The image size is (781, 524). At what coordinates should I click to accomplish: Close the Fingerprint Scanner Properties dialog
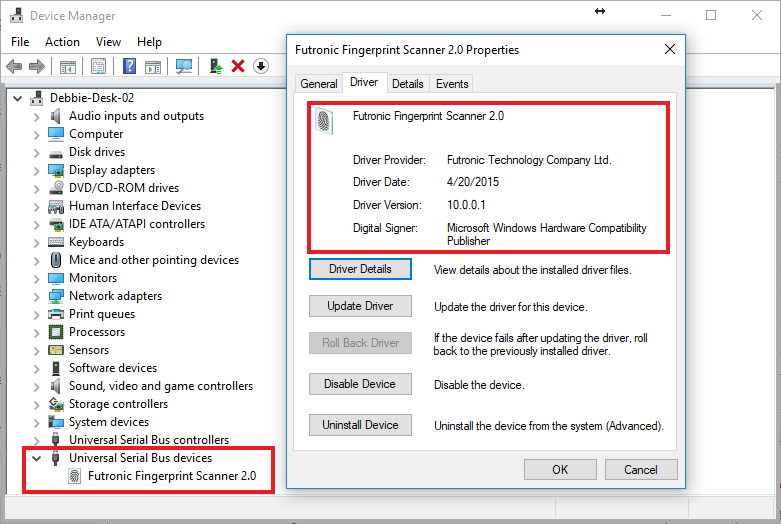[x=670, y=49]
